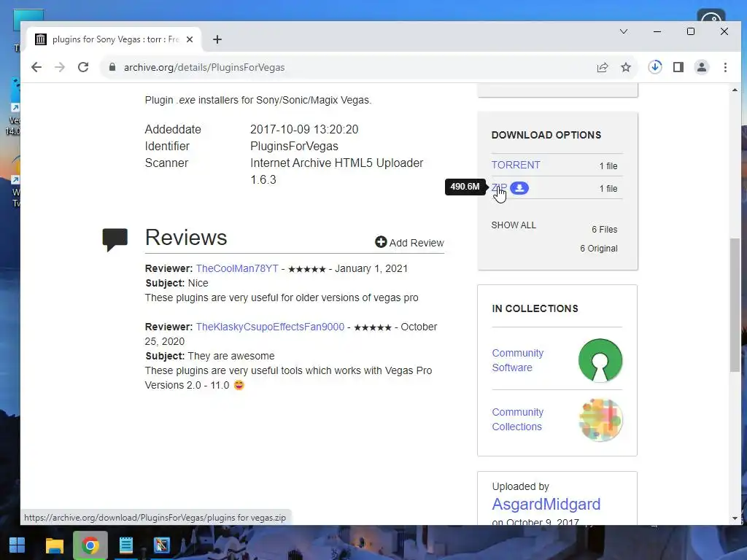Open Community Software collection link
747x560 pixels.
(518, 360)
